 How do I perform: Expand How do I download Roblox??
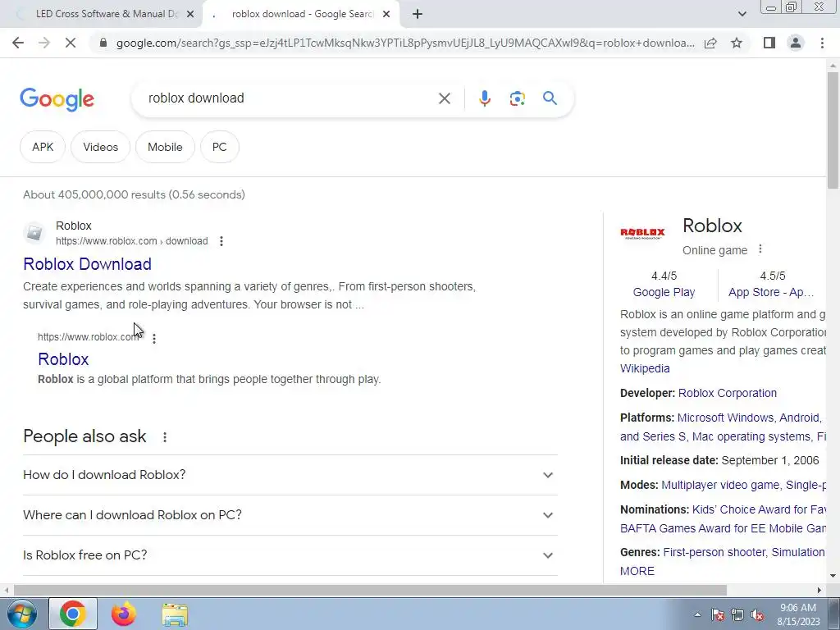[x=290, y=475]
